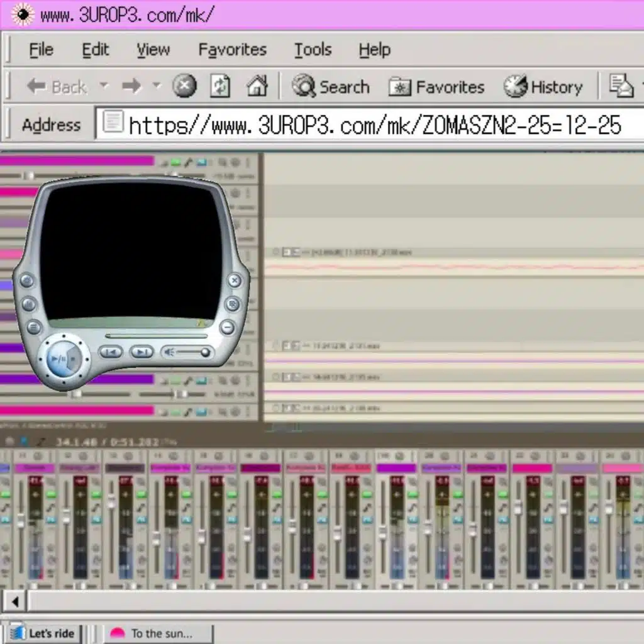Click the sun logo in the title bar
The width and height of the screenshot is (644, 644).
coord(23,14)
